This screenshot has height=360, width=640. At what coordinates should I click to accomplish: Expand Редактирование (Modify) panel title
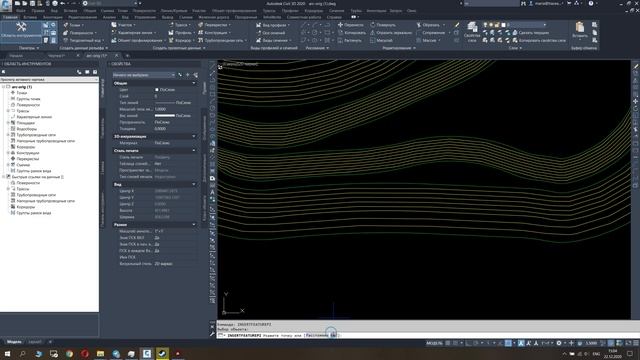click(x=399, y=48)
